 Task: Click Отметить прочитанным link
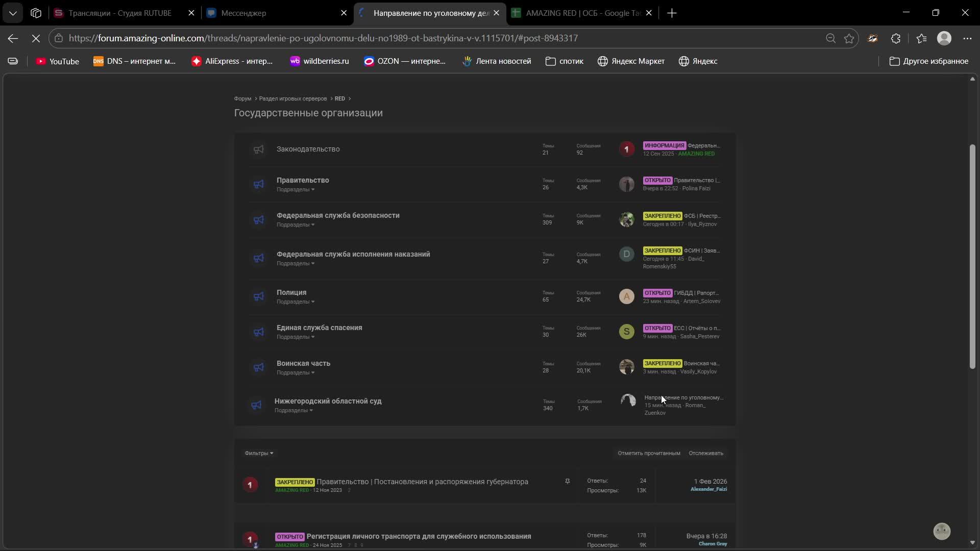coord(649,453)
